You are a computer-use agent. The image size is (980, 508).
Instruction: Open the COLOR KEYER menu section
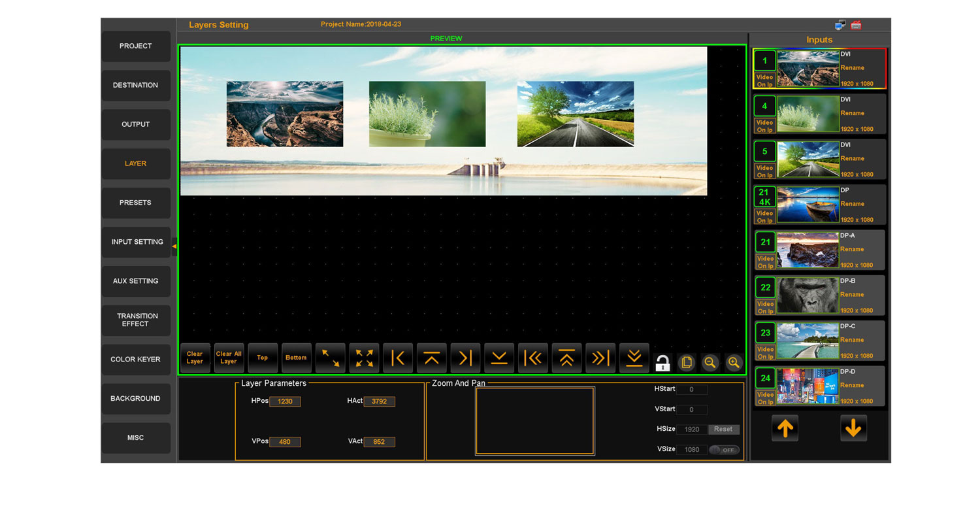pyautogui.click(x=135, y=360)
